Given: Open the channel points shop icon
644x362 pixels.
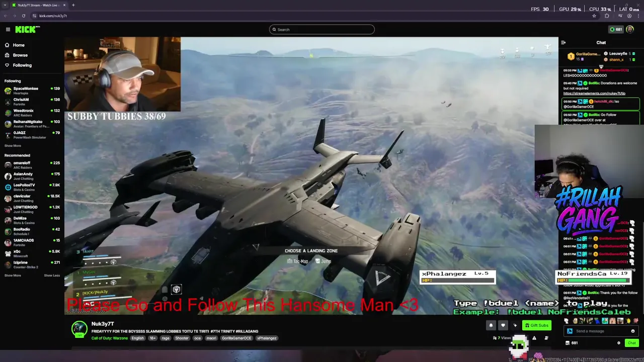Looking at the screenshot, I should pyautogui.click(x=568, y=343).
